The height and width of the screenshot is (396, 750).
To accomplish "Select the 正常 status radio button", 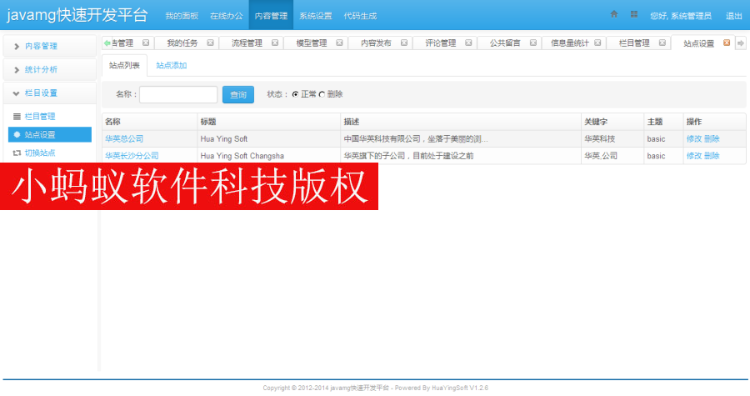I will pyautogui.click(x=295, y=94).
